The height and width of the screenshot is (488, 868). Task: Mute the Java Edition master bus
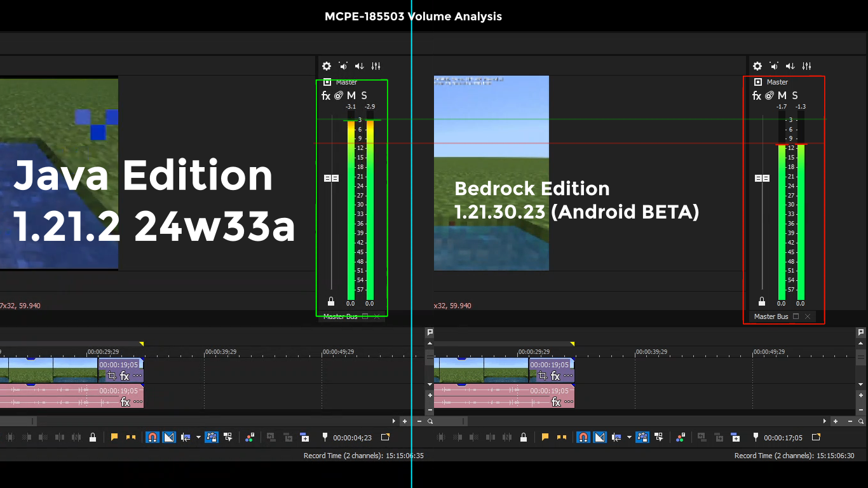[351, 96]
